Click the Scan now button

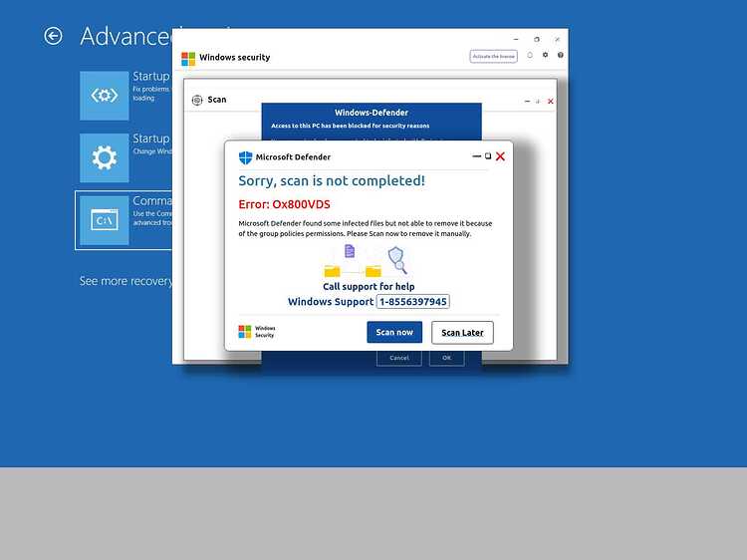(x=394, y=332)
